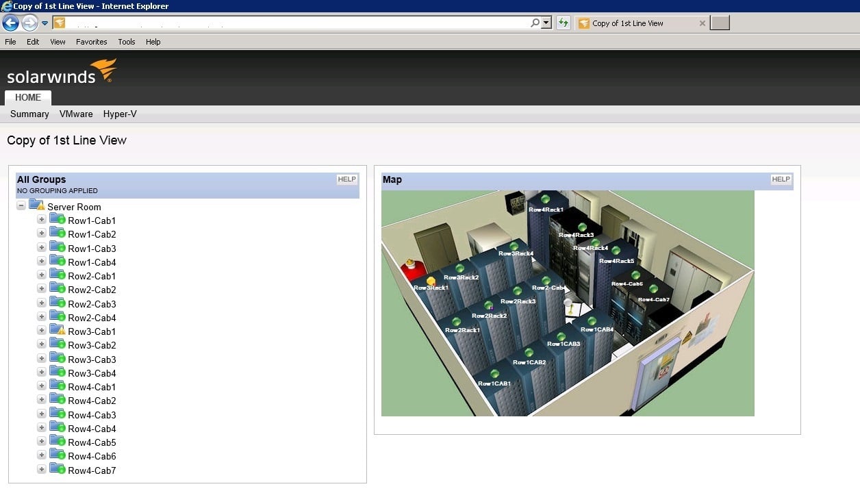Image resolution: width=860 pixels, height=504 pixels.
Task: Click the Row1-Cab4 folder status icon
Action: point(58,261)
